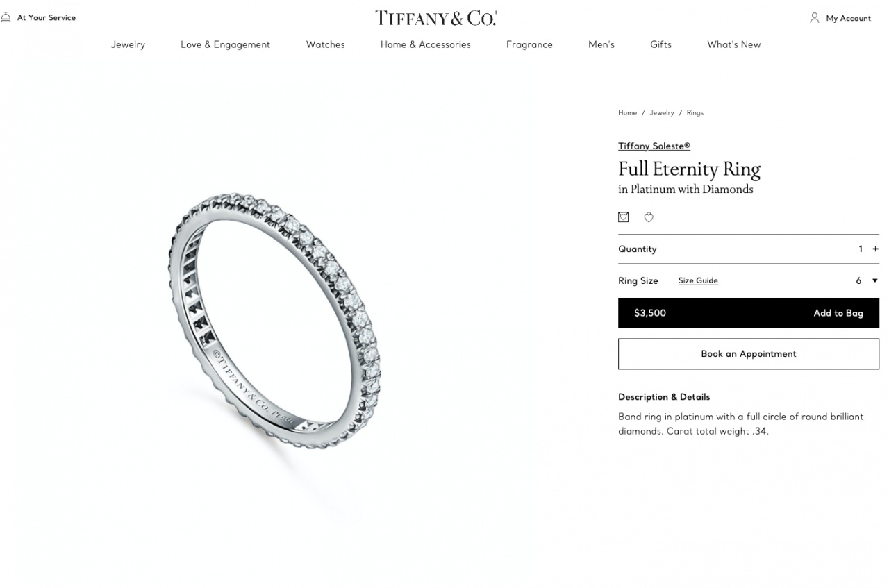Open the Jewelry menu
This screenshot has height=588, width=889.
pyautogui.click(x=128, y=44)
